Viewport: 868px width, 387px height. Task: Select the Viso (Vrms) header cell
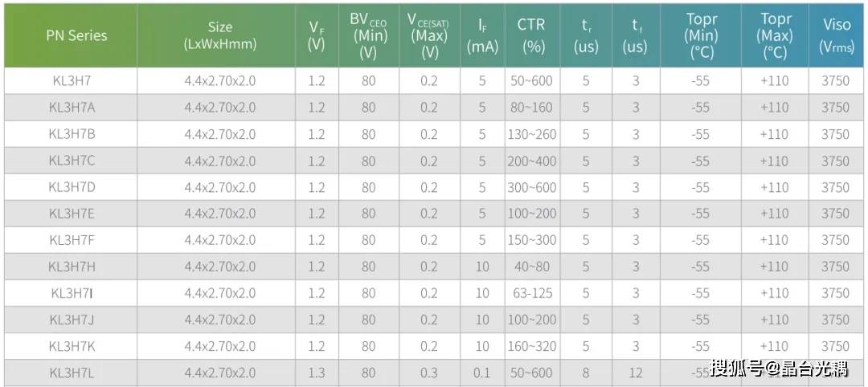click(837, 35)
